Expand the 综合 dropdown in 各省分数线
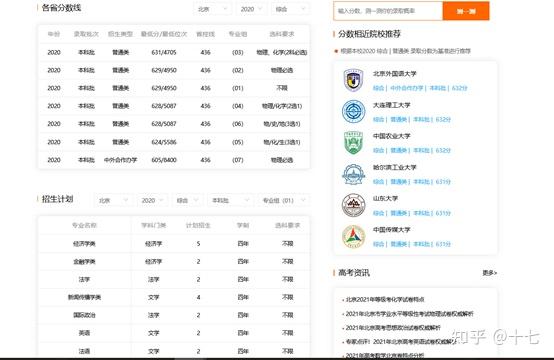Viewport: 554px width, 360px height. pyautogui.click(x=290, y=9)
